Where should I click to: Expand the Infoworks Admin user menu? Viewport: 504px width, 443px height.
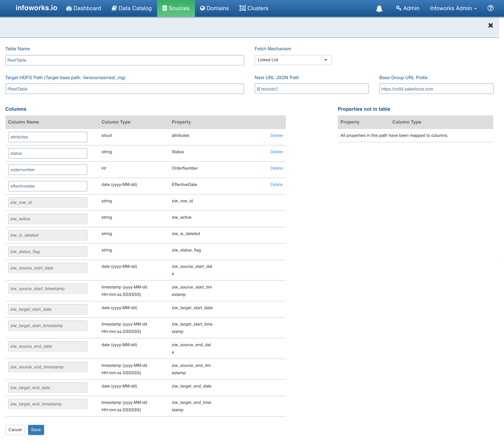[x=453, y=8]
